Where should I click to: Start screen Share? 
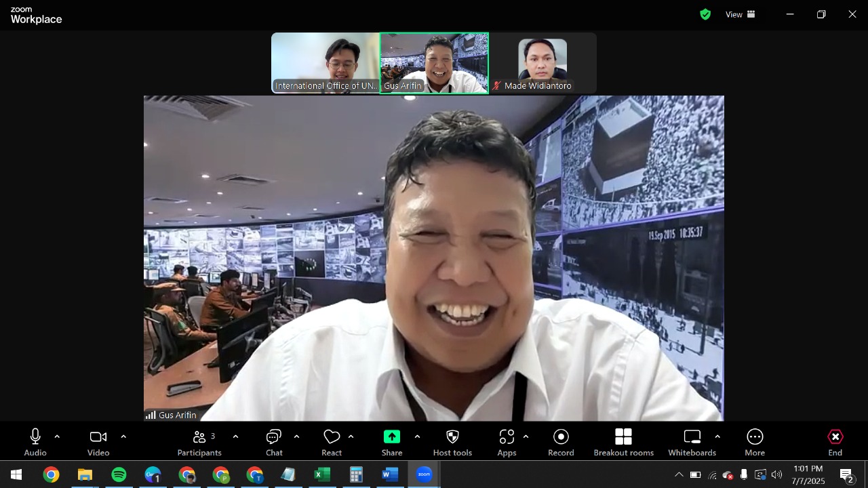pyautogui.click(x=392, y=443)
